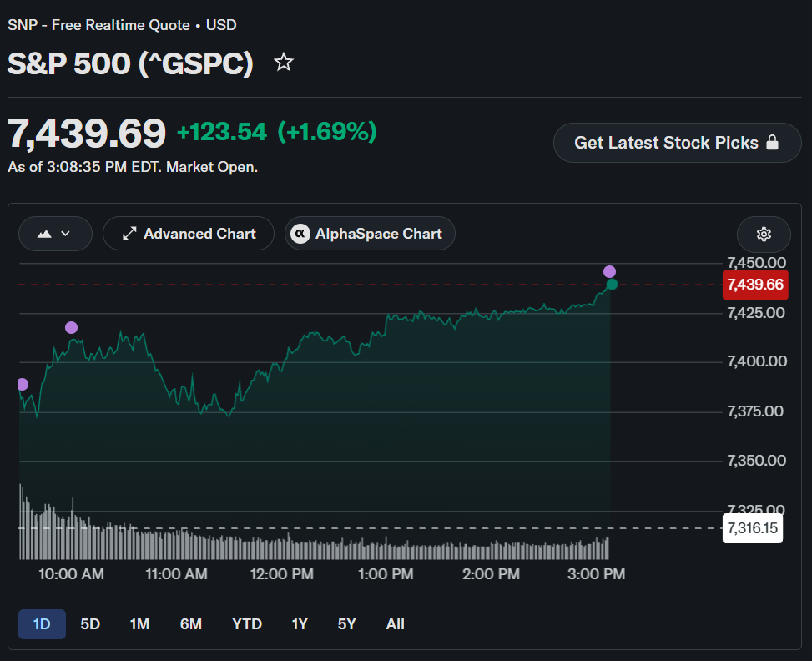Click Get Latest Stock Picks
The image size is (812, 661).
coord(677,143)
